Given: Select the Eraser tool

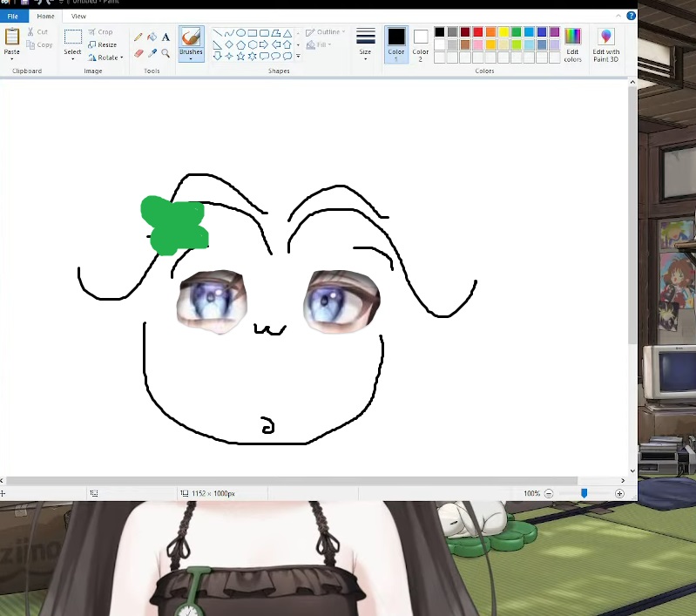Looking at the screenshot, I should (x=139, y=53).
